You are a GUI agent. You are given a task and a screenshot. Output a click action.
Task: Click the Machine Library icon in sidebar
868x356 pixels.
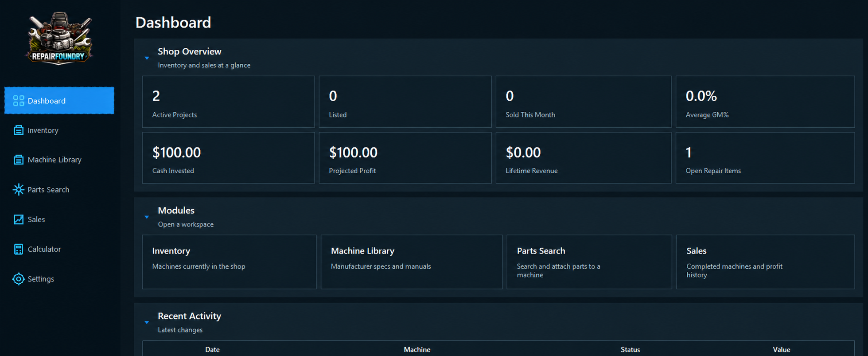(19, 160)
